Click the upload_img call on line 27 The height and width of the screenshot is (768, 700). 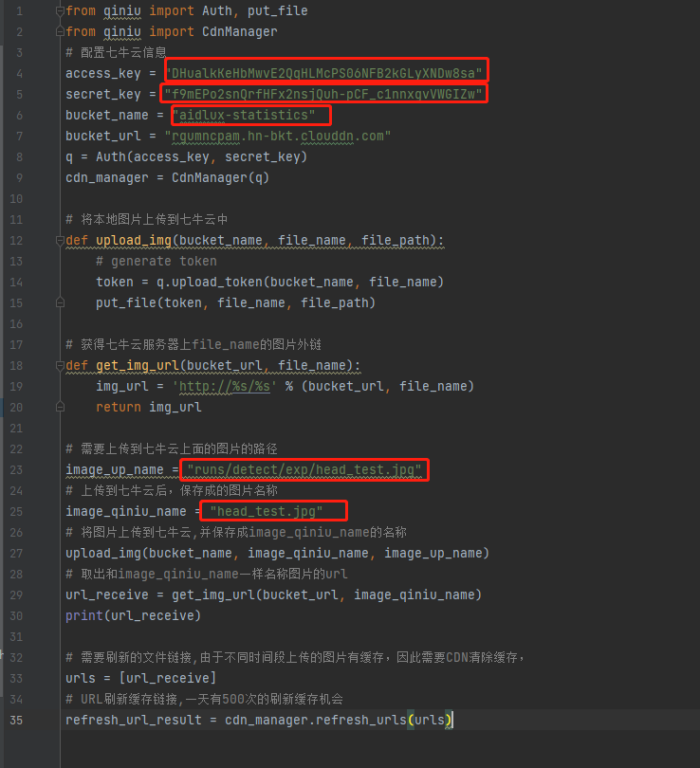(277, 553)
